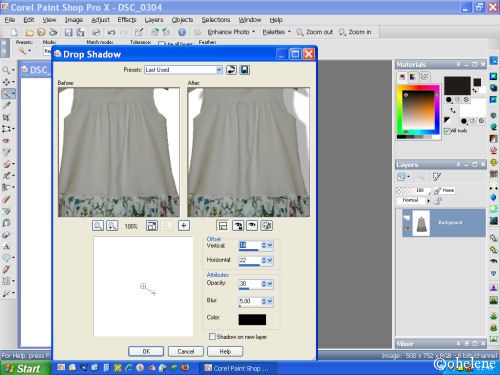Click the Undo icon in main toolbar

click(111, 32)
